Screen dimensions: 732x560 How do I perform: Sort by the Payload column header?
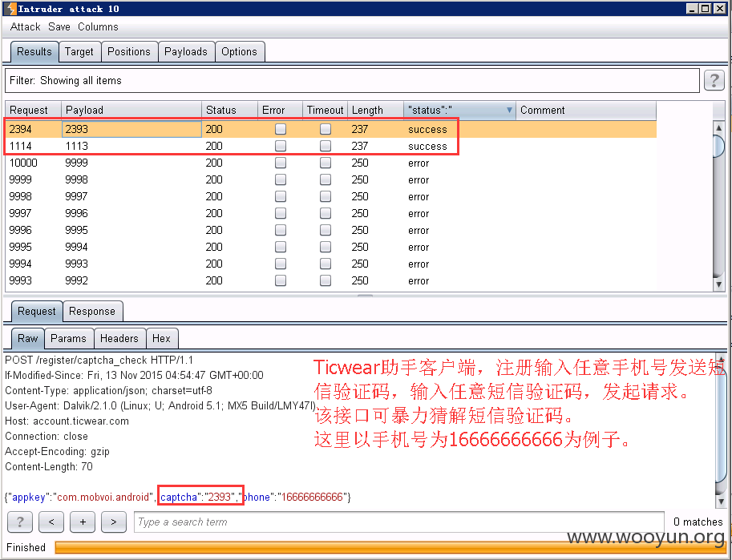click(131, 110)
